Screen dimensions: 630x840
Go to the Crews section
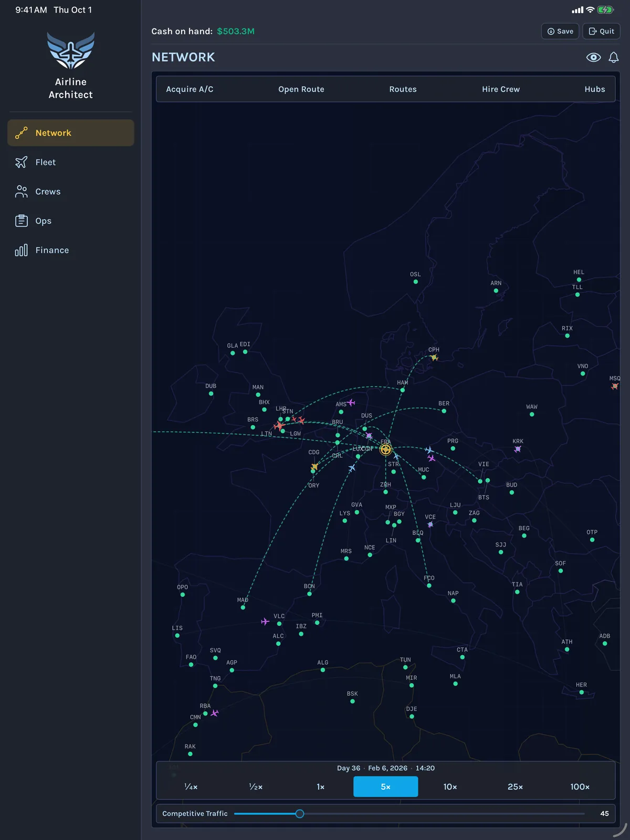71,192
